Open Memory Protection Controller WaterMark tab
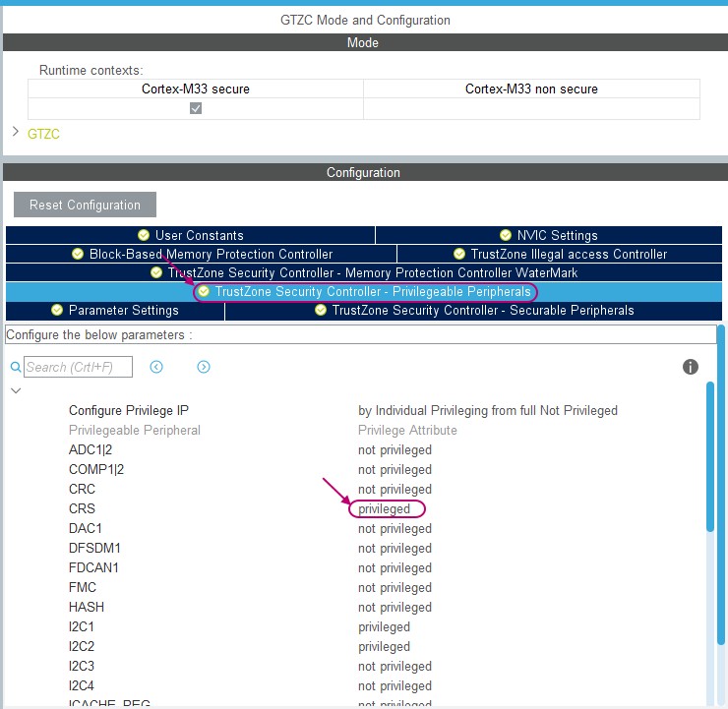The image size is (728, 709). click(x=364, y=272)
